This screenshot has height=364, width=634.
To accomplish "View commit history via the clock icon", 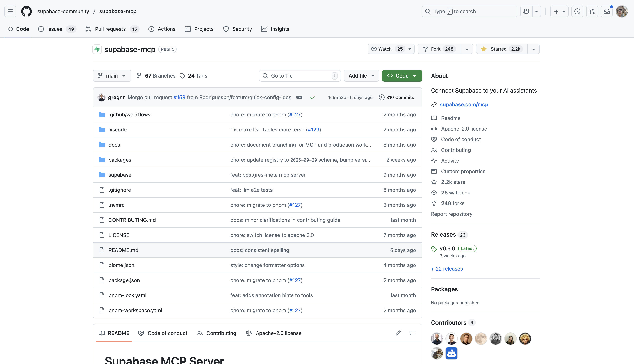I will (382, 97).
